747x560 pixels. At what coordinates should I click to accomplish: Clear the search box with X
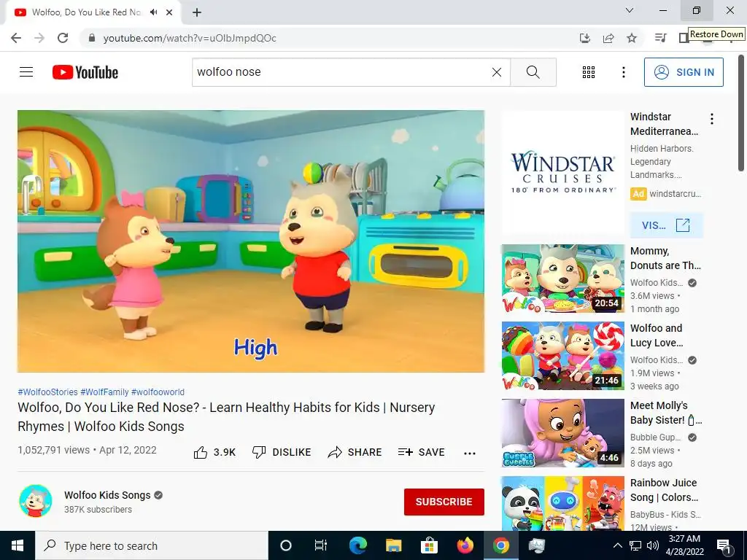[496, 72]
